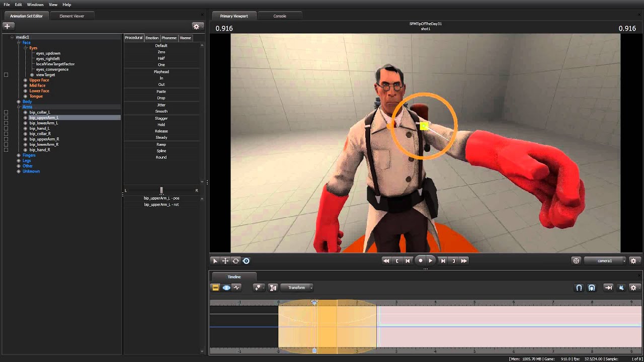Select the arrow selection tool below viewport
The image size is (644, 362).
pyautogui.click(x=215, y=260)
